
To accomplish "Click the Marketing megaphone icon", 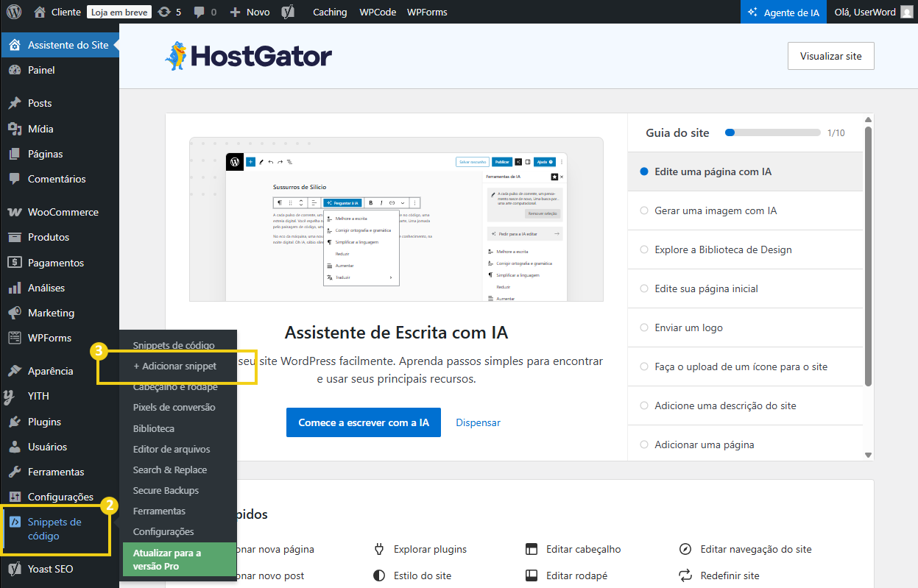I will (x=15, y=313).
